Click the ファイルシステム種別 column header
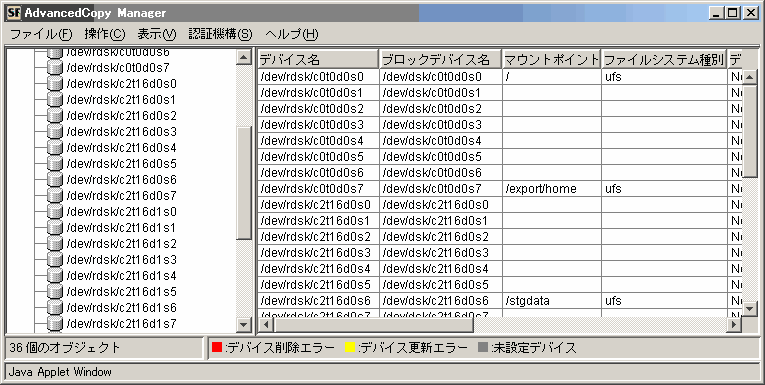The width and height of the screenshot is (765, 385). [x=664, y=60]
